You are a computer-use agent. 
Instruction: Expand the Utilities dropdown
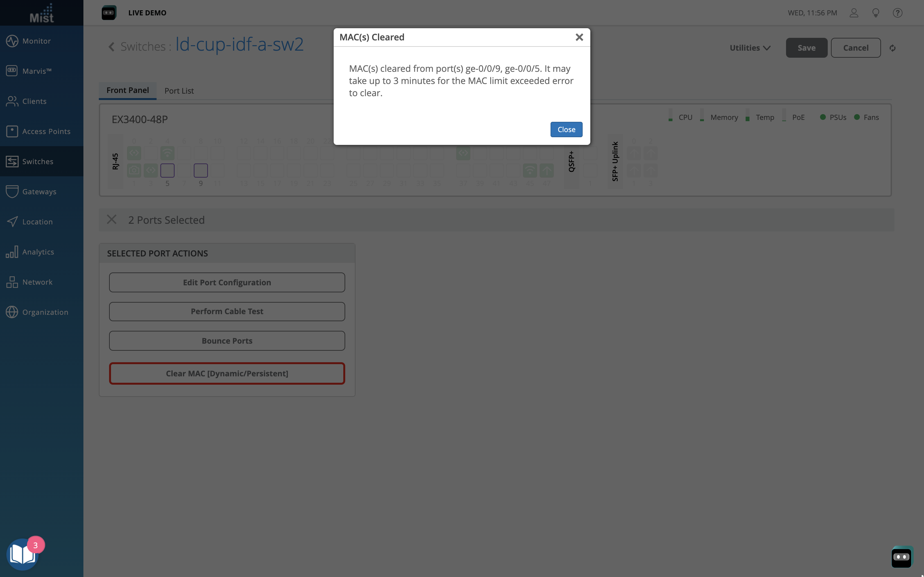(x=749, y=48)
